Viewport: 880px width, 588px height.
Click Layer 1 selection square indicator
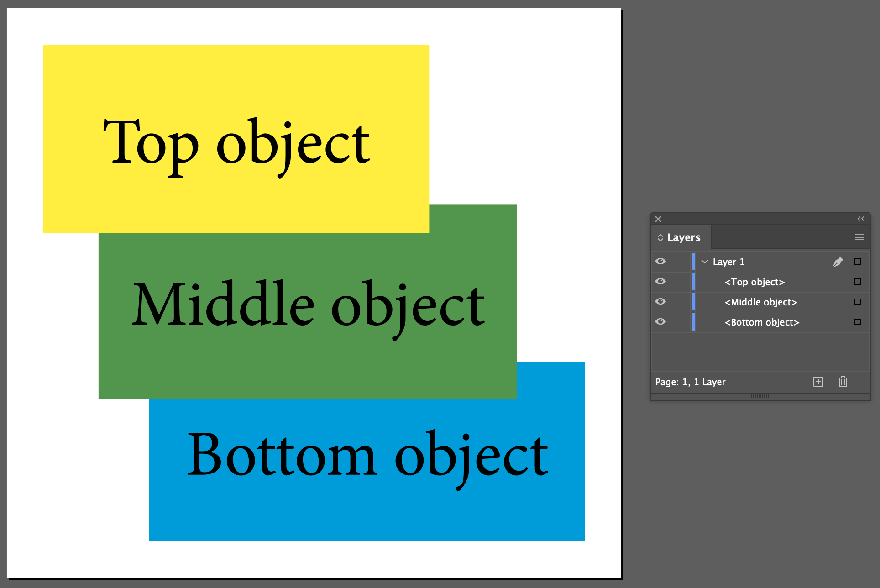pos(858,262)
